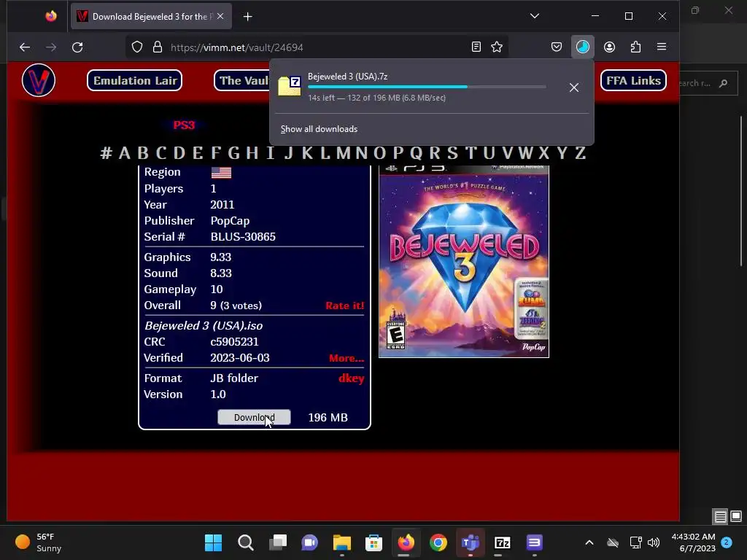Click the USA flag region icon
747x560 pixels.
221,172
